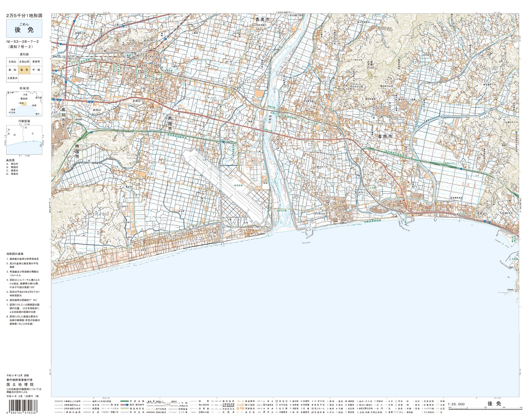Click the 国道 route shield legend symbol

click(x=127, y=405)
